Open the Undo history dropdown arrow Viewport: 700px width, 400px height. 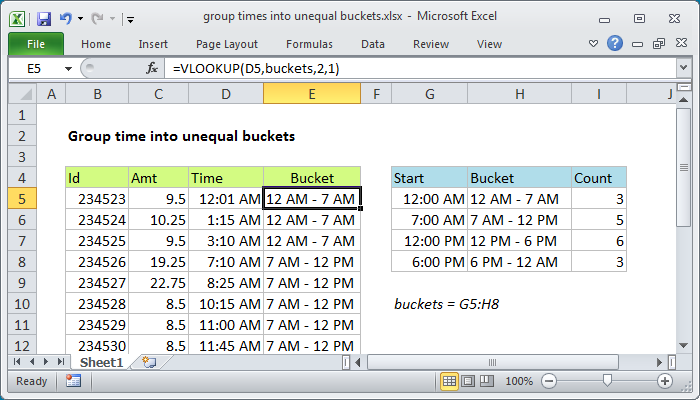[80, 19]
